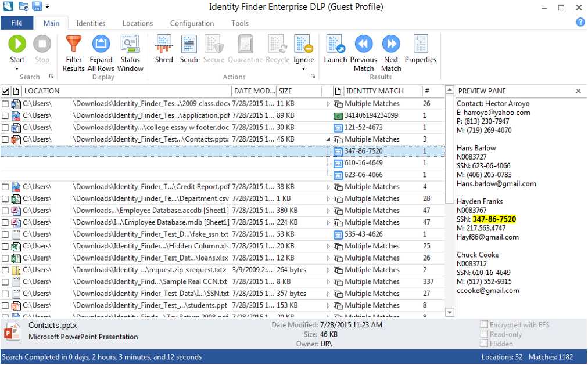Click the Recycle action icon
This screenshot has height=365, width=588.
click(278, 44)
